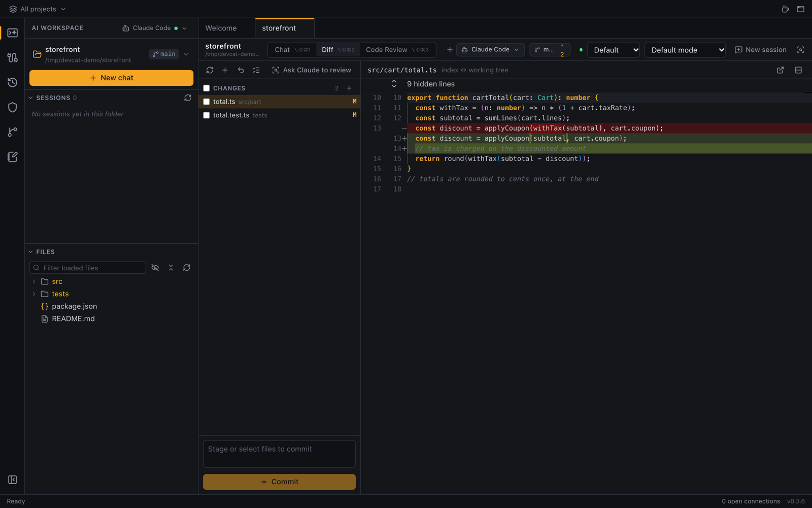Screen dimensions: 812x508
Task: Toggle split diff layout icon
Action: (x=798, y=70)
